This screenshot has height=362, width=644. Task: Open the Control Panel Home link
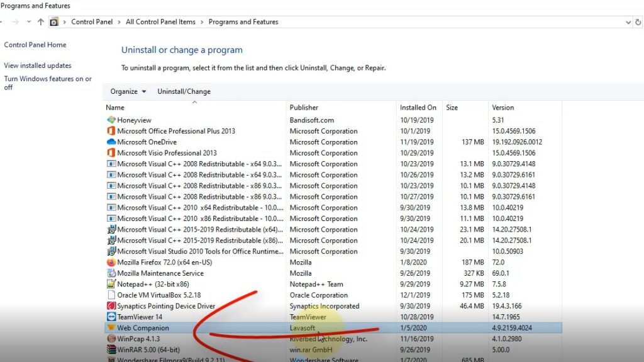(x=35, y=45)
